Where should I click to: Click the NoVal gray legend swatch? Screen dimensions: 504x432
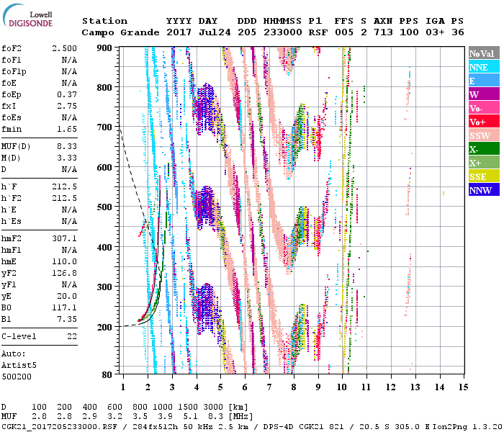(483, 53)
